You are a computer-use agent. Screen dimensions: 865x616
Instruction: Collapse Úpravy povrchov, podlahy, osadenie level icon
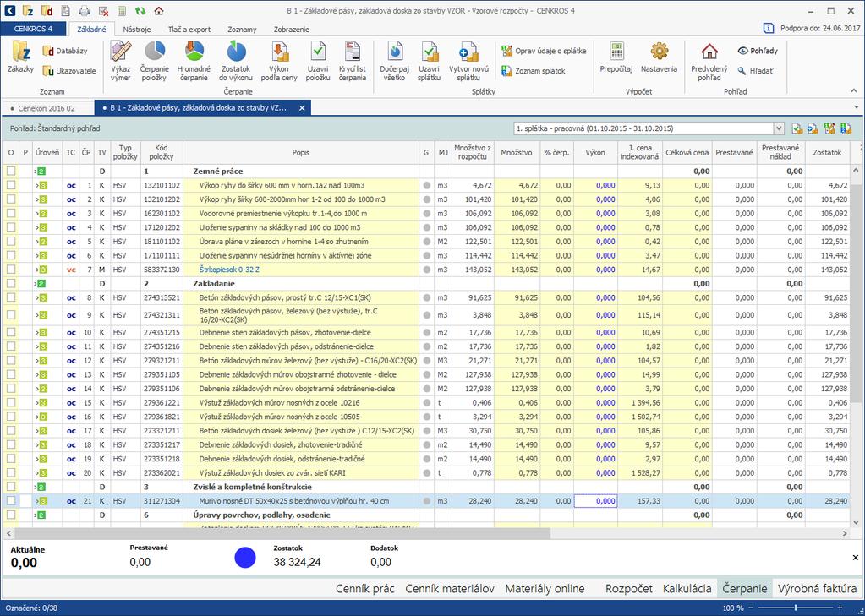[41, 515]
